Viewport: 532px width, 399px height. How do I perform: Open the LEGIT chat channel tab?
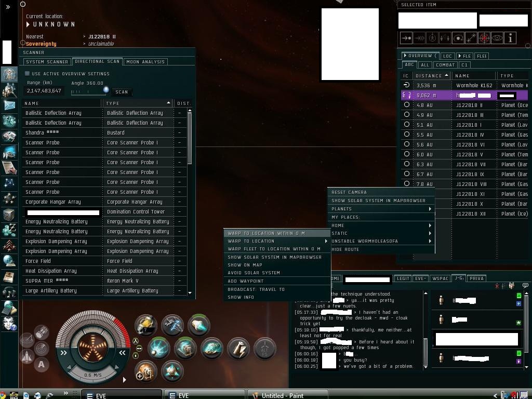(403, 278)
